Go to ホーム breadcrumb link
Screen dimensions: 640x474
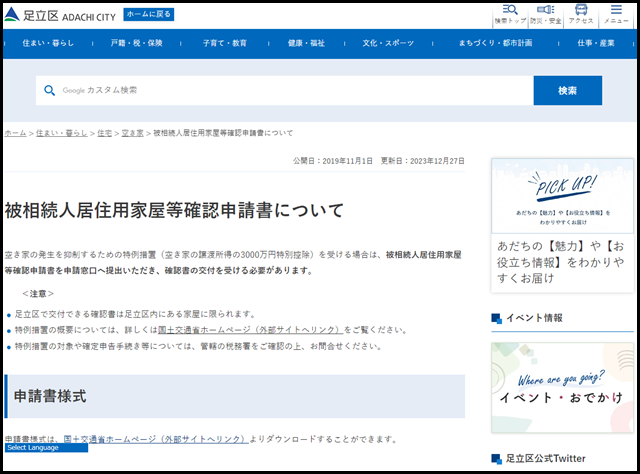click(x=15, y=133)
